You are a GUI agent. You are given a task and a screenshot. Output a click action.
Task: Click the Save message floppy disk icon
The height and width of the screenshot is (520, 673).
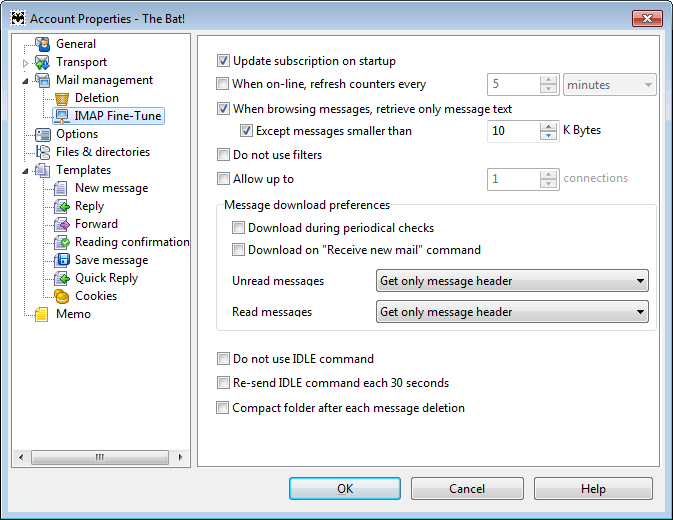point(62,260)
